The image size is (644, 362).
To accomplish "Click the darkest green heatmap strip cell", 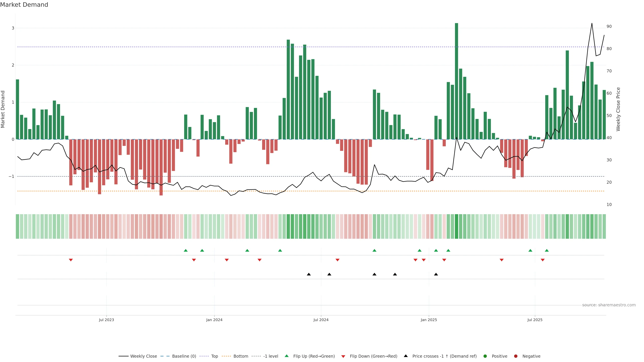I will (x=457, y=226).
